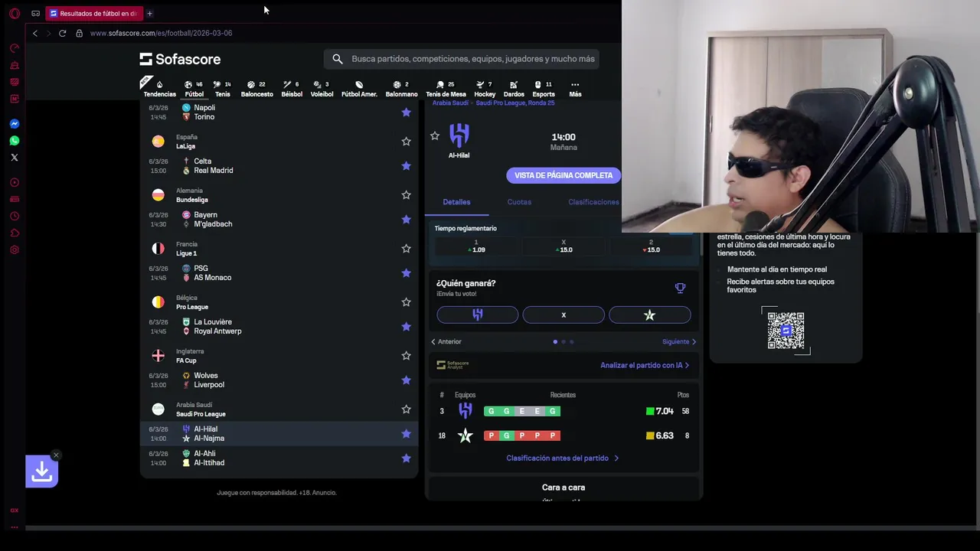Click the England flag for FA Cup
The width and height of the screenshot is (980, 551).
(x=158, y=355)
